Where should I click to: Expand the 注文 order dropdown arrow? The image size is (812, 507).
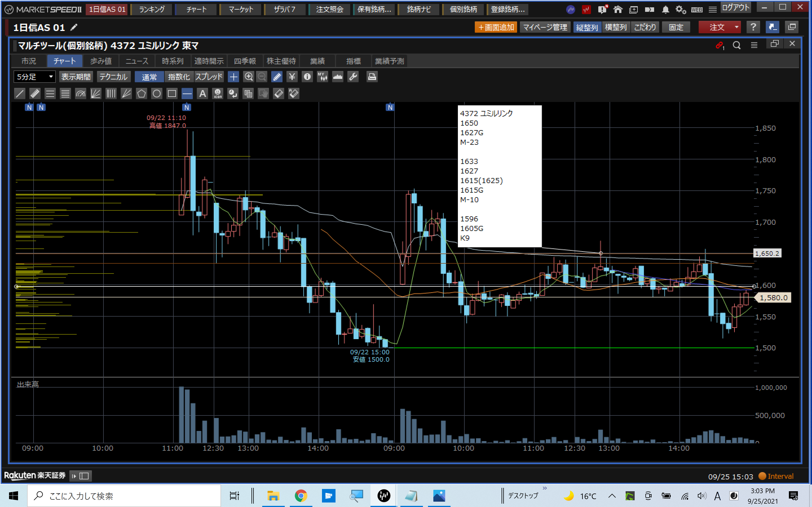click(x=736, y=27)
